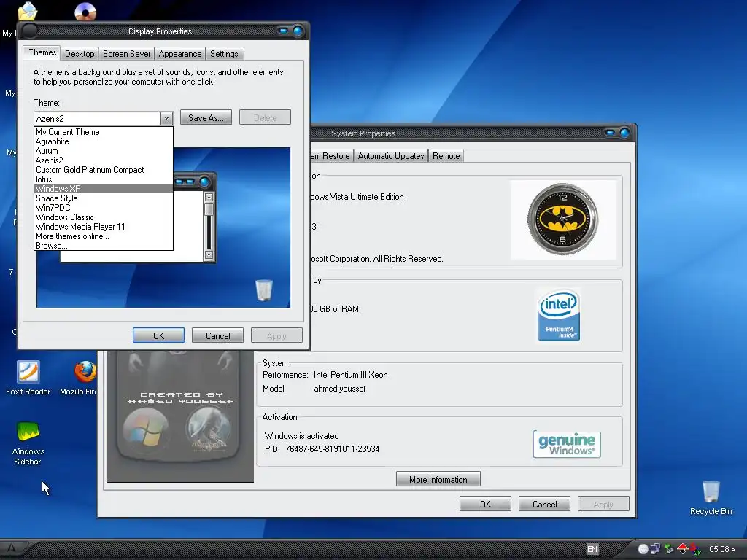Choose Agraphite from the theme list
The height and width of the screenshot is (560, 747).
(x=104, y=141)
